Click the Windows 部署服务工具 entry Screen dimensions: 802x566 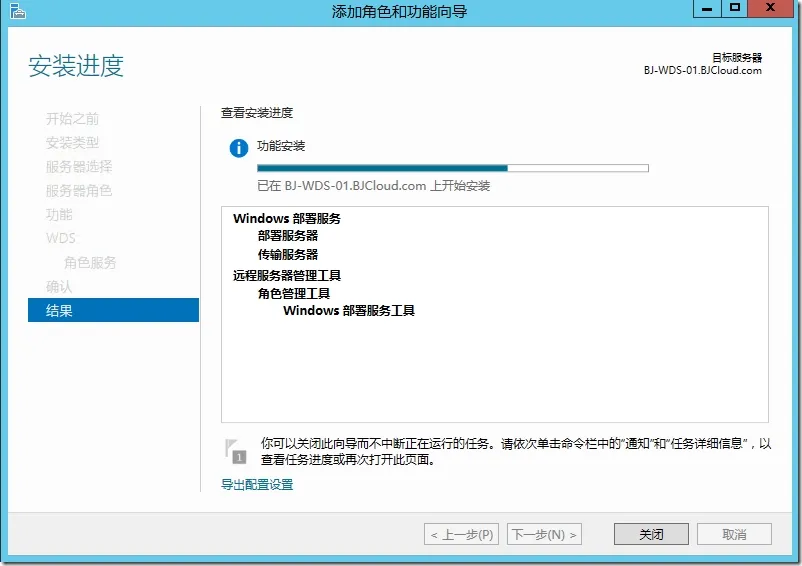click(349, 310)
